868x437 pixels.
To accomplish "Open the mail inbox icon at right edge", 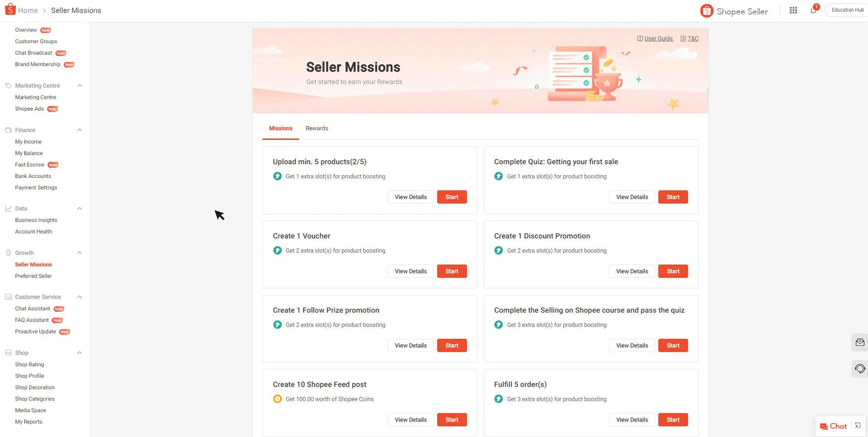I will [x=860, y=342].
